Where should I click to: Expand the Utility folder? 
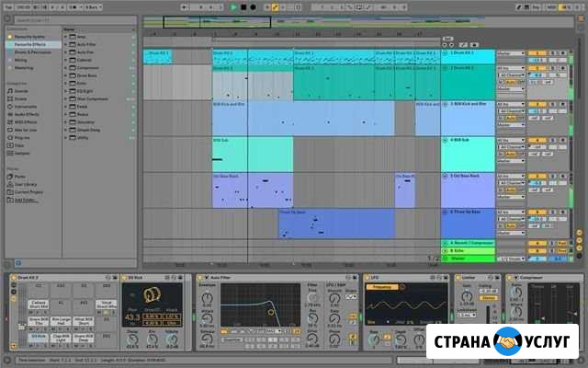(x=65, y=138)
